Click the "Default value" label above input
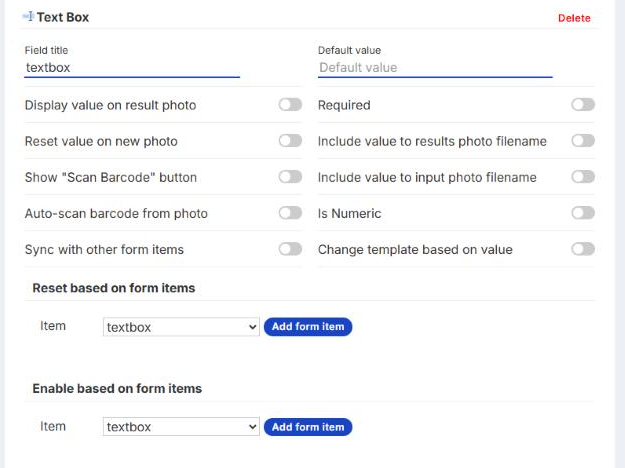The height and width of the screenshot is (468, 625). tap(349, 50)
